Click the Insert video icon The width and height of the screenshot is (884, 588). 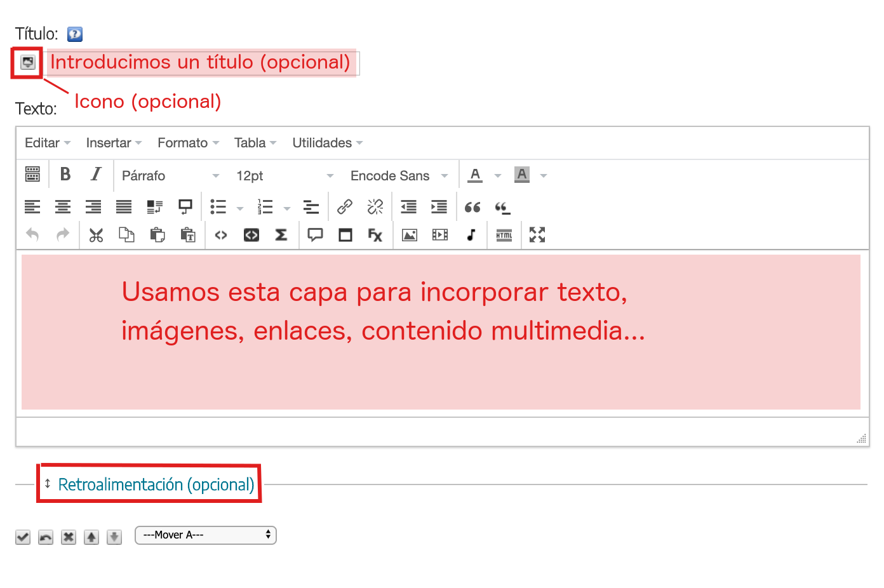coord(439,235)
